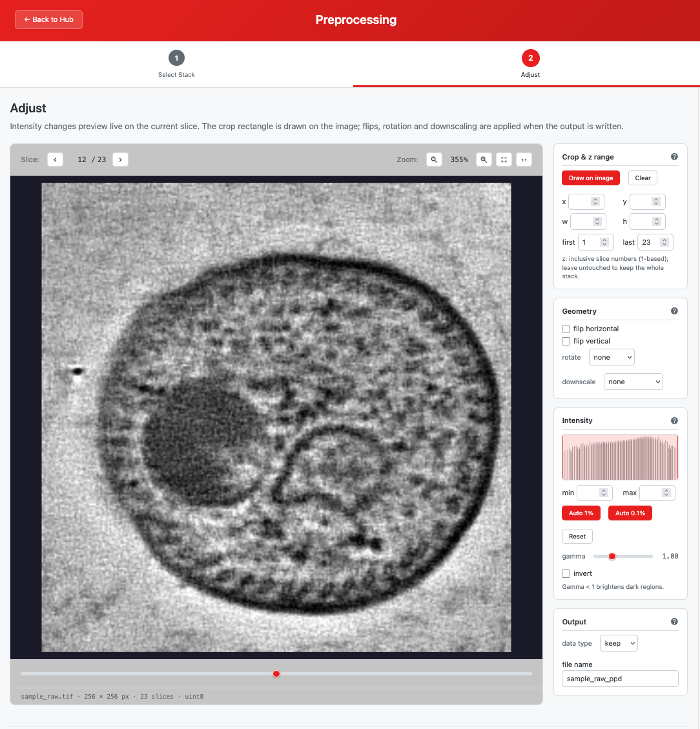This screenshot has width=700, height=729.
Task: Open help for Crop & z range
Action: click(x=674, y=157)
